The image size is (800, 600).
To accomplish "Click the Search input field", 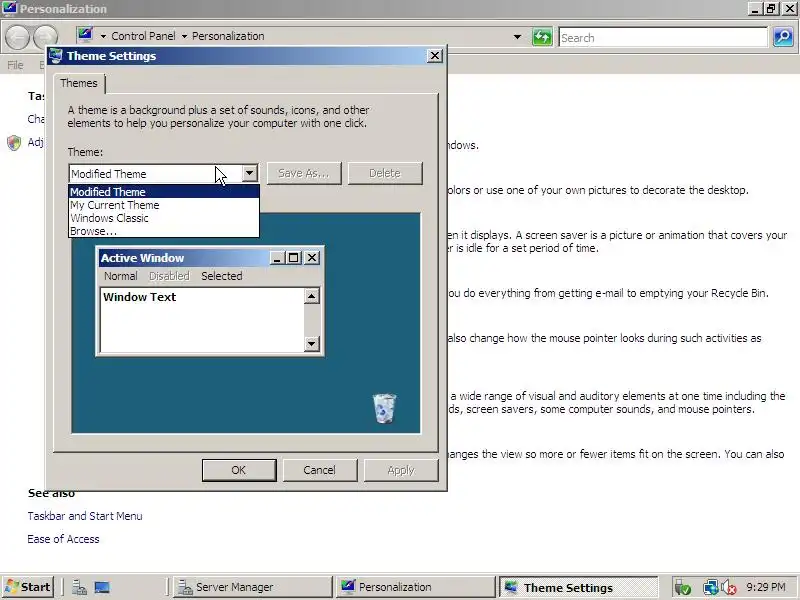I will (663, 38).
